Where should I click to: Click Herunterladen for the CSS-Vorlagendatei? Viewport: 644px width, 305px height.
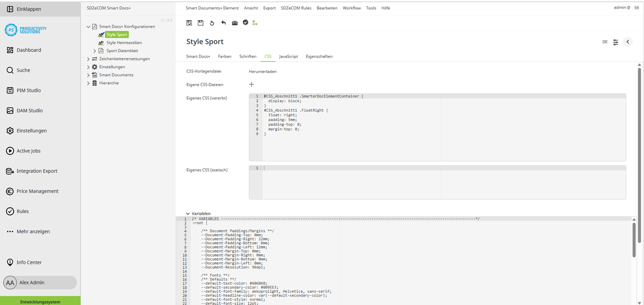click(x=262, y=71)
